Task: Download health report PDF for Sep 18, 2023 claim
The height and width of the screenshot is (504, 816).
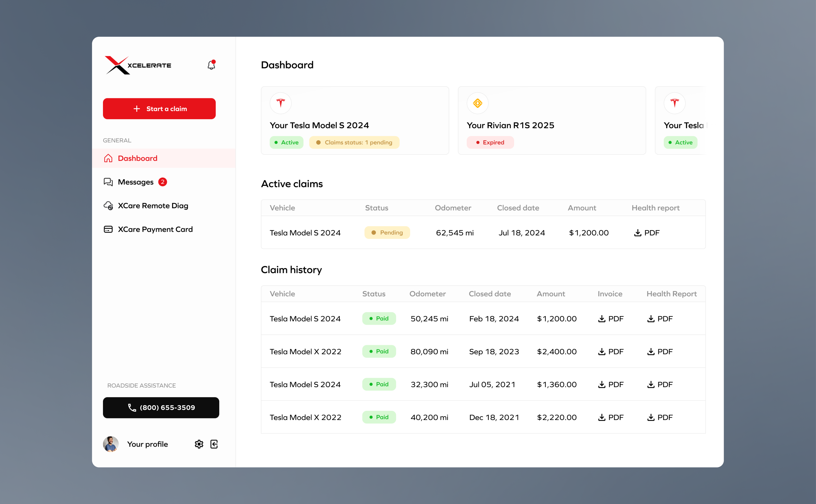Action: point(660,352)
